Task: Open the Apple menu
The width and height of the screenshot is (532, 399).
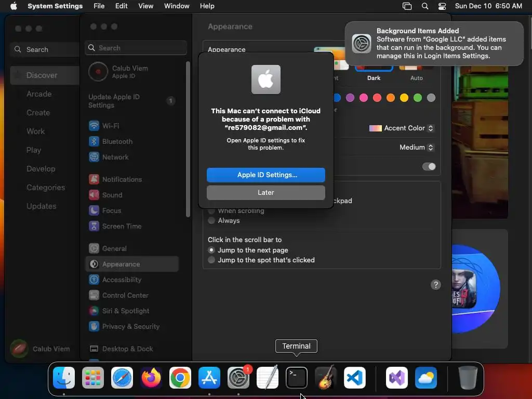Action: (x=13, y=6)
